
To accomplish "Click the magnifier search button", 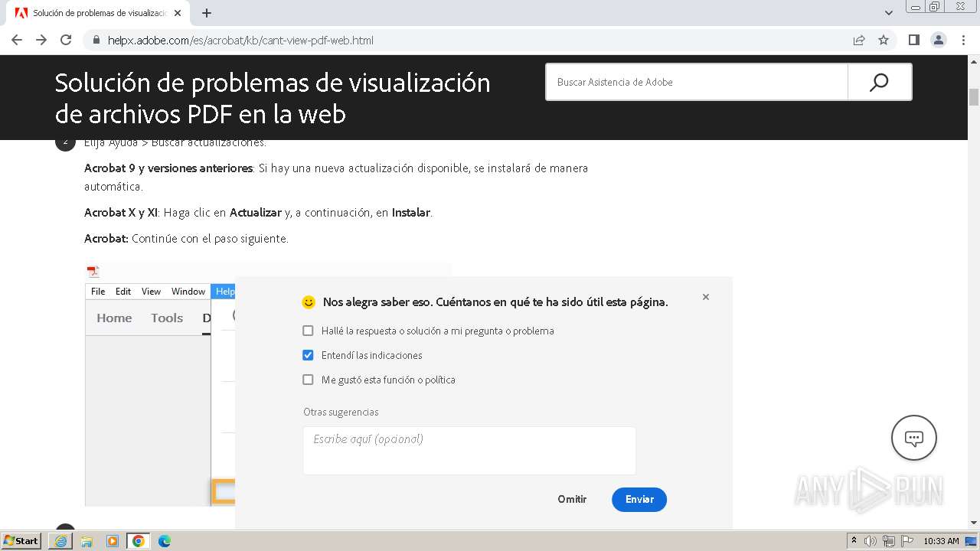I will (880, 82).
